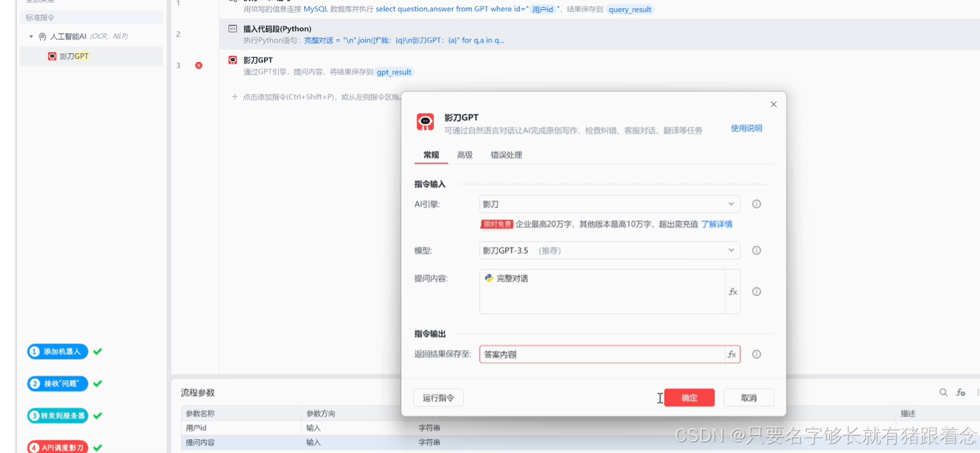Select 影刀GPT item in command tree
This screenshot has height=453, width=980.
coord(91,57)
